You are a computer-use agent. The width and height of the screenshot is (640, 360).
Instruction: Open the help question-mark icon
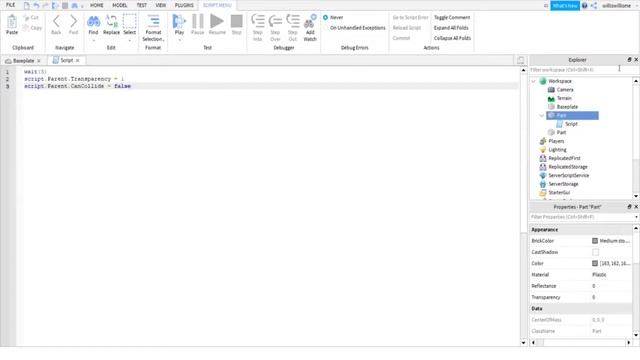click(x=584, y=6)
